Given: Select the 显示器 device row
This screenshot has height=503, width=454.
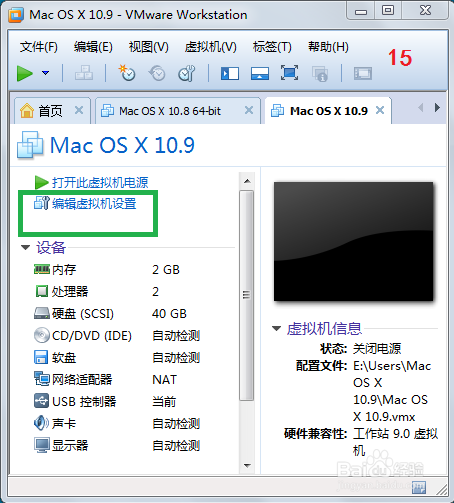Looking at the screenshot, I should click(117, 446).
